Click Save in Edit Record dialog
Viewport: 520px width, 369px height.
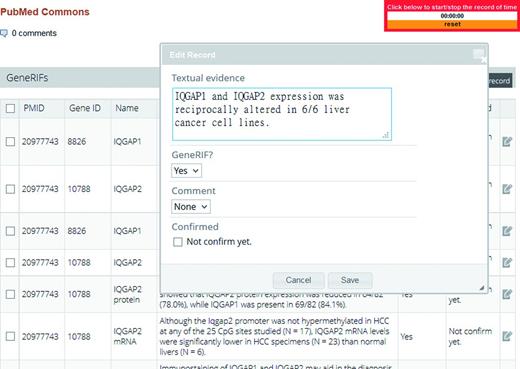(x=350, y=280)
